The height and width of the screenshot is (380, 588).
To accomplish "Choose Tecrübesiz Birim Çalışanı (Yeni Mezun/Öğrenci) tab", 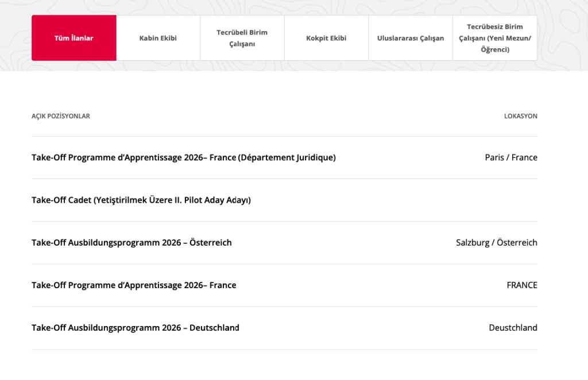I will click(x=494, y=38).
